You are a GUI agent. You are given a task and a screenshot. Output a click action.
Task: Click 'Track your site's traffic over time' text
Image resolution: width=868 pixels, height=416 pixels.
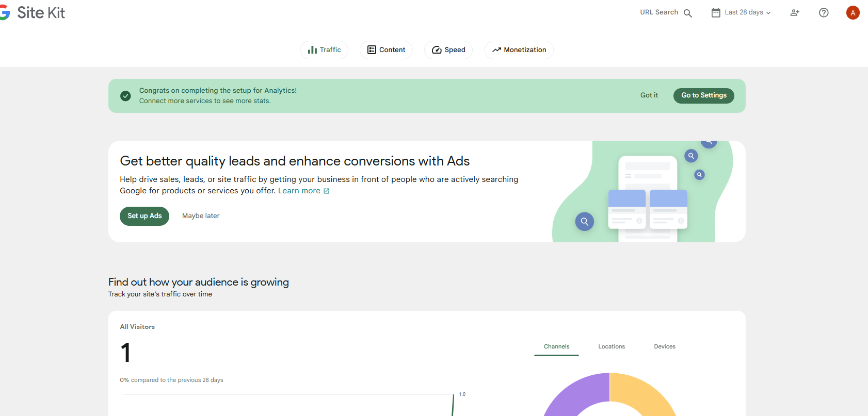coord(160,294)
